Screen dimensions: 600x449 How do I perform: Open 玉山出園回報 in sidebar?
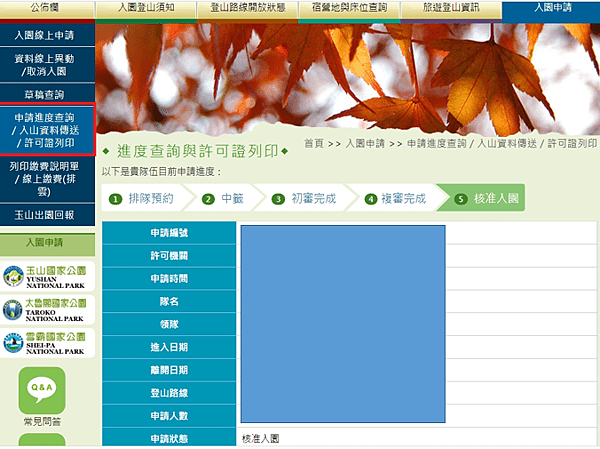pos(47,215)
